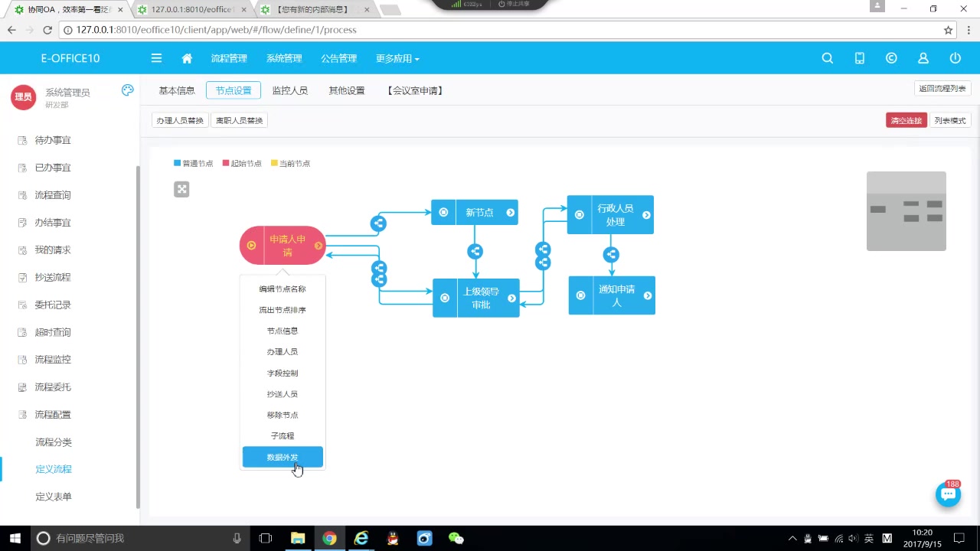This screenshot has width=980, height=551.
Task: Open 系统管理 menu
Action: point(284,58)
